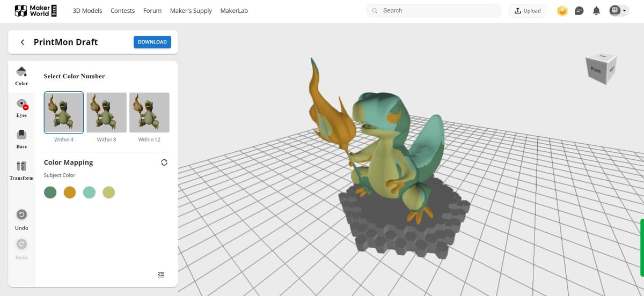Open Maker's Supply

[191, 11]
